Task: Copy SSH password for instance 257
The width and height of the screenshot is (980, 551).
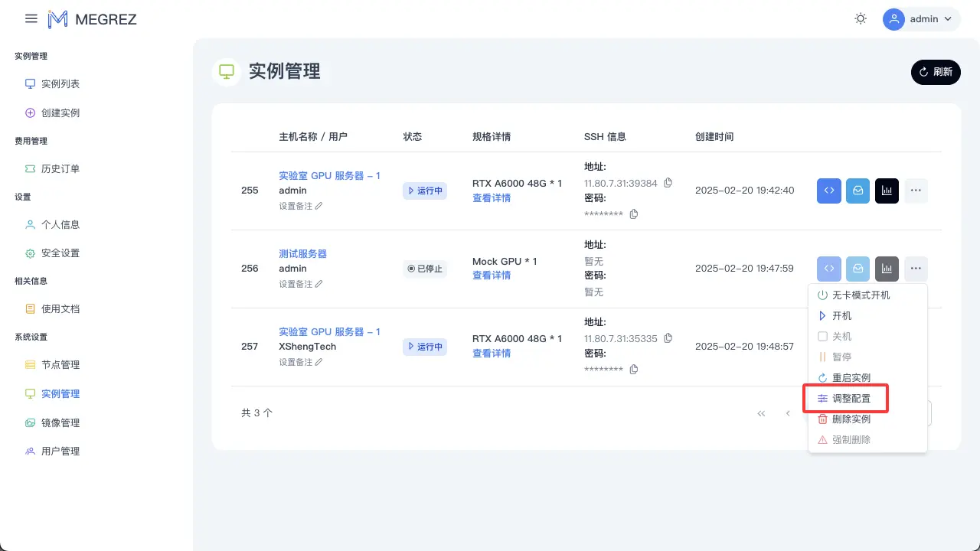Action: (x=633, y=370)
